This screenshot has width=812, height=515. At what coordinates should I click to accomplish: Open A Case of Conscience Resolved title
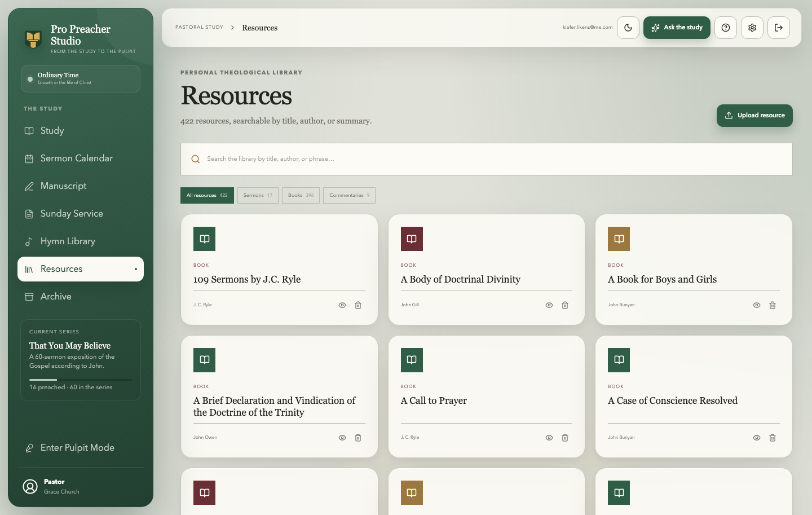point(673,400)
